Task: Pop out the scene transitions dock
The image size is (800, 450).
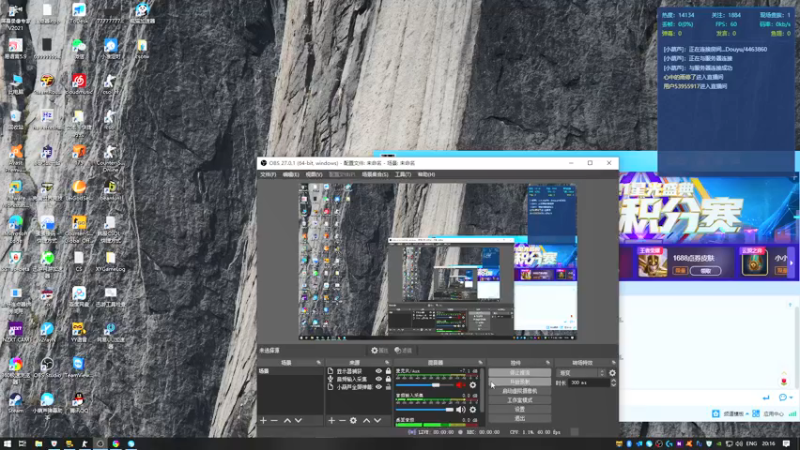Action: click(x=614, y=363)
